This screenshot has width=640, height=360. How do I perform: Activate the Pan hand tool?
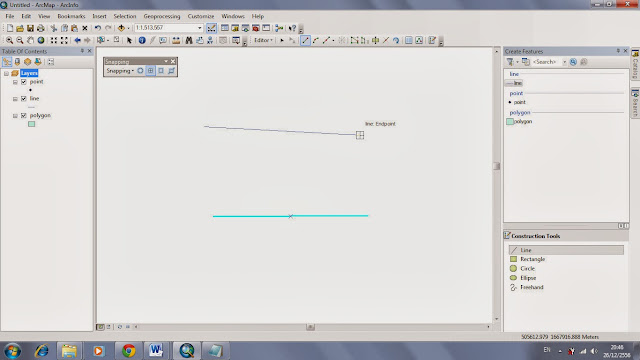(30, 40)
